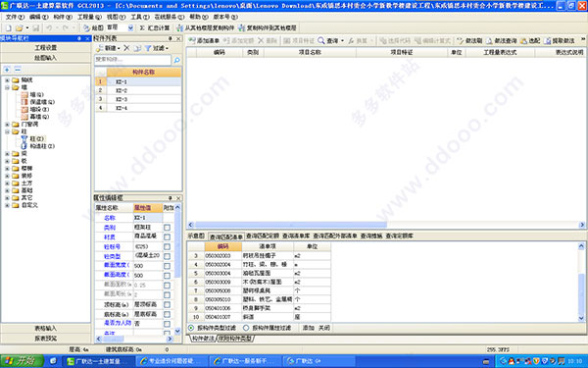Click the Undo arrow icon
Image resolution: width=588 pixels, height=368 pixels.
49,28
